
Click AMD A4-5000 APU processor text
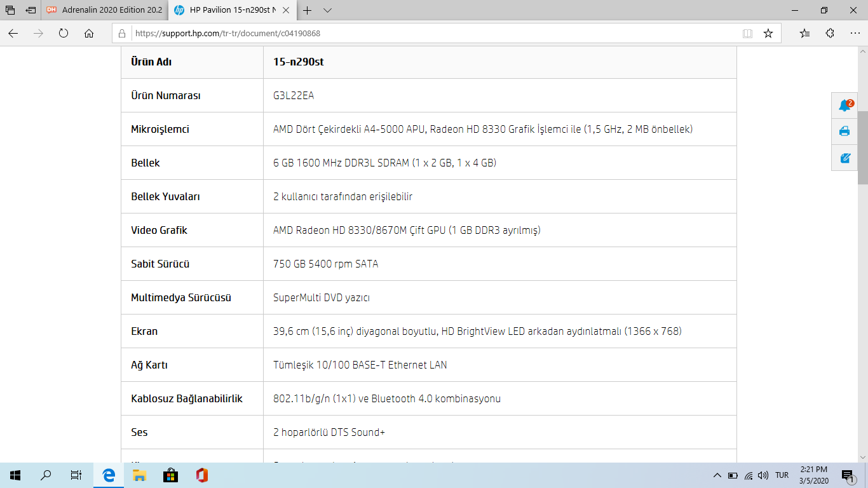click(483, 129)
